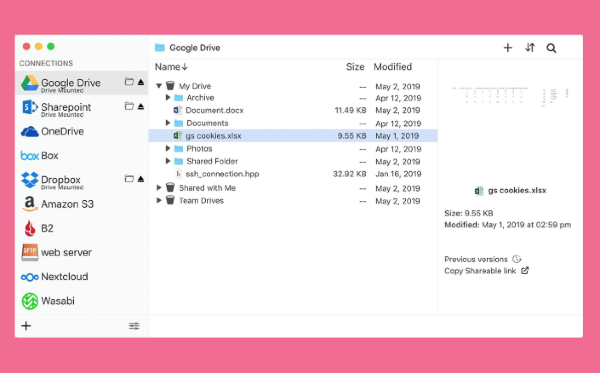Open the Amazon S3 icon
This screenshot has height=373, width=600.
point(29,204)
